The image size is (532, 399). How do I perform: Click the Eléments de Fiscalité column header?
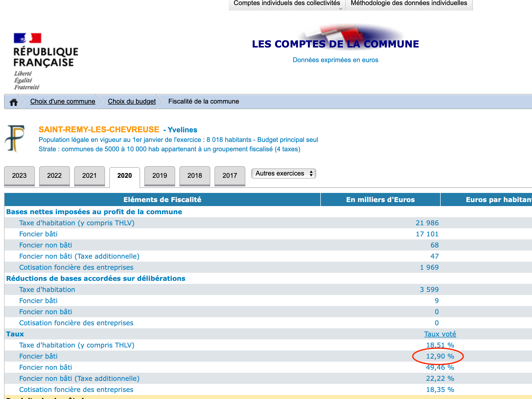point(162,200)
